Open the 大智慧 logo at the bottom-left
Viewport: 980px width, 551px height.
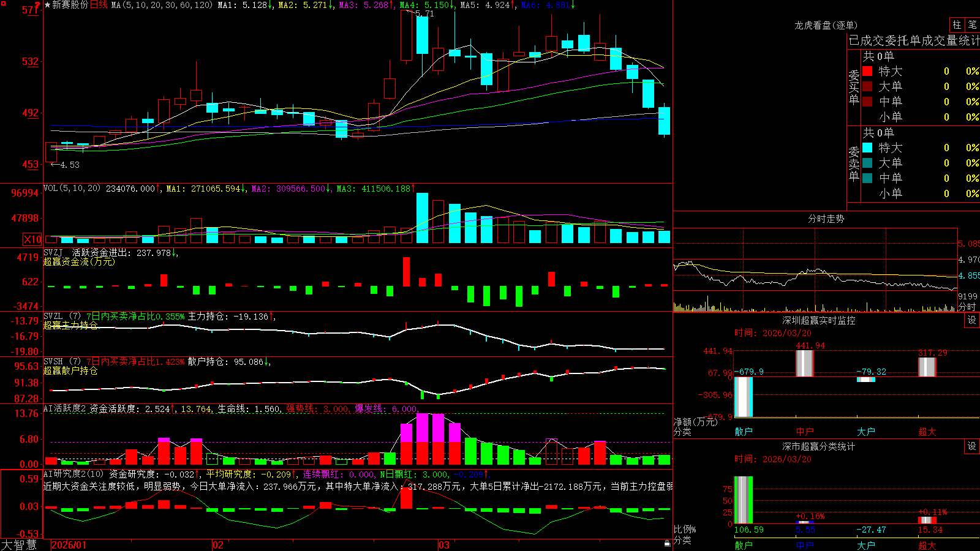coord(19,545)
